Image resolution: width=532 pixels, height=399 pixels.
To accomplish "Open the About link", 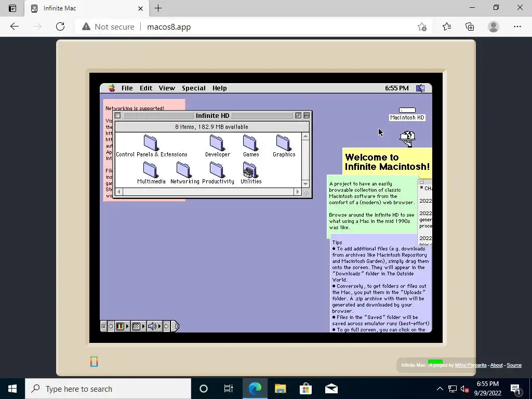I will point(496,365).
